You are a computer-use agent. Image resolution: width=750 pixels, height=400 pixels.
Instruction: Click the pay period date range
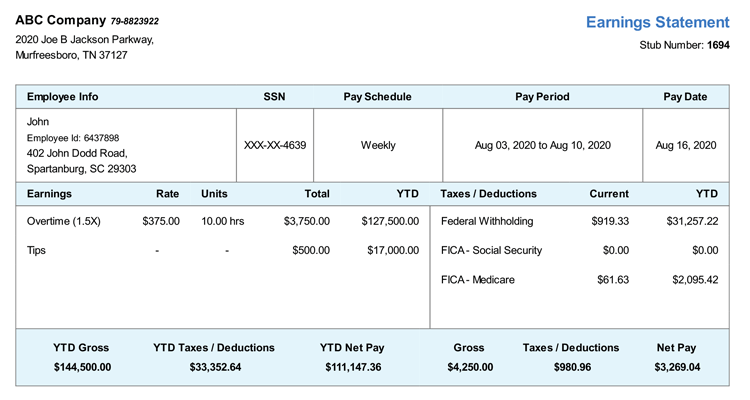542,145
